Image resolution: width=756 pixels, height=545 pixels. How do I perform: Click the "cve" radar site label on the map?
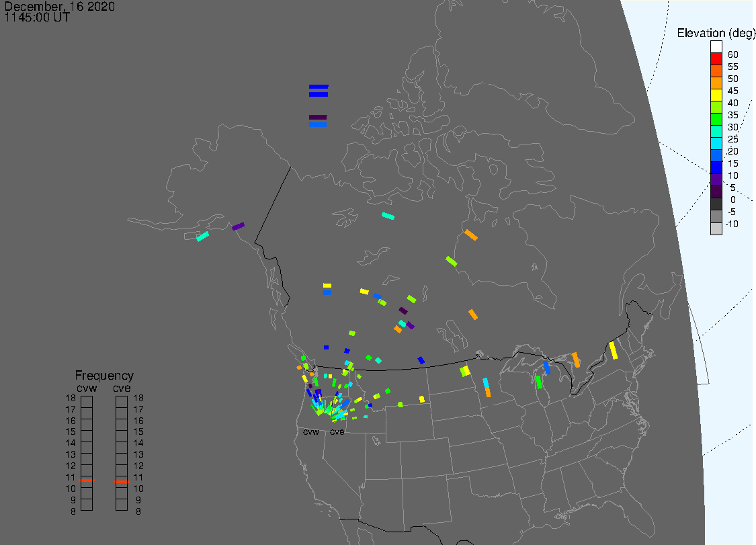click(337, 431)
